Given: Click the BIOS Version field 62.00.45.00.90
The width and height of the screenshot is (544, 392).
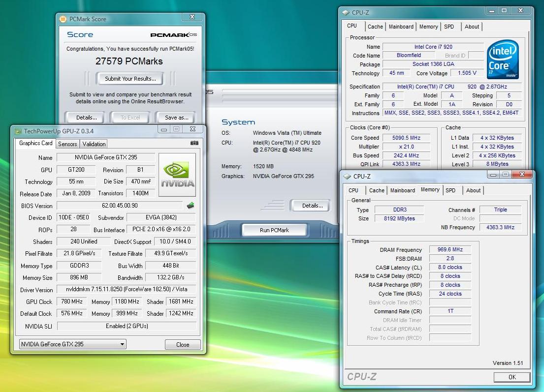Looking at the screenshot, I should (120, 206).
